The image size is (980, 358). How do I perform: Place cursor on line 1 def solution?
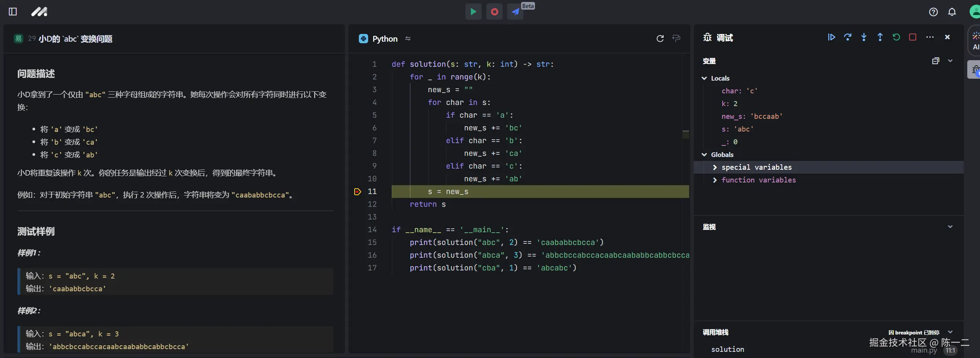point(473,64)
